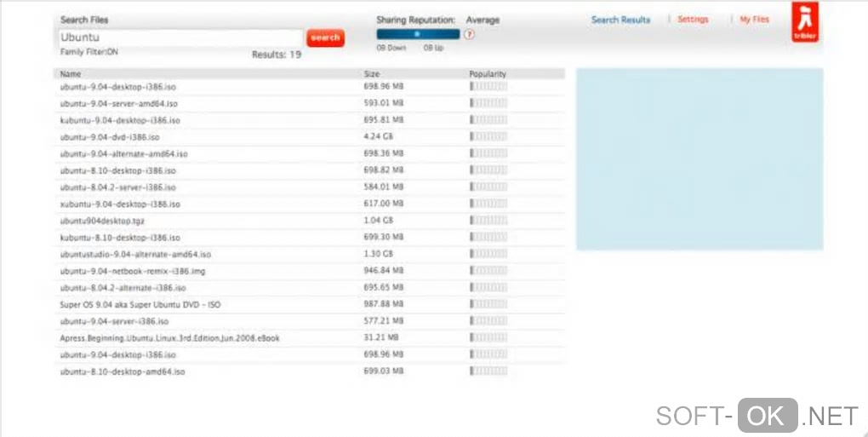Screen dimensions: 868x437
Task: Select ubuntu-8.10-desktop-i386.iso result
Action: [x=309, y=170]
